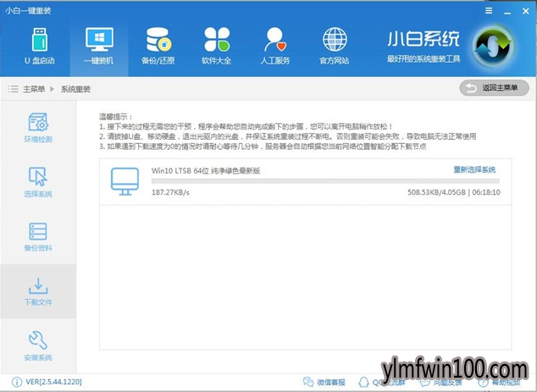Go to the 选择系统 step
Screen dimensions: 537x392
tap(38, 182)
